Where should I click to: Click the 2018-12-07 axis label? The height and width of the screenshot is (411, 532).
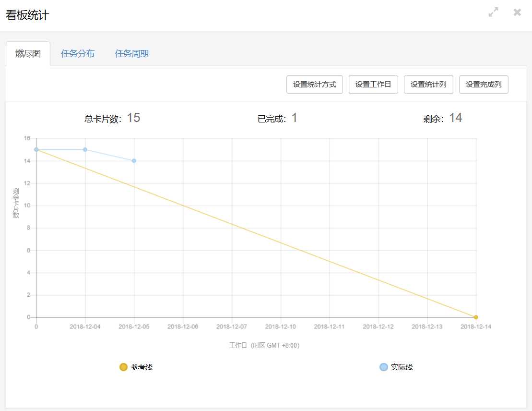(232, 326)
